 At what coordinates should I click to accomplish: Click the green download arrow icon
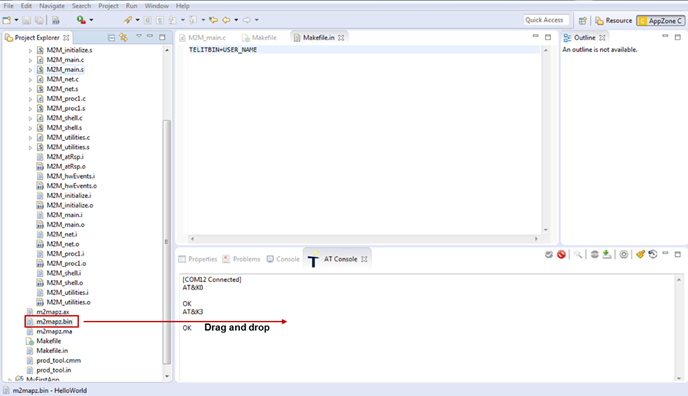coord(607,254)
